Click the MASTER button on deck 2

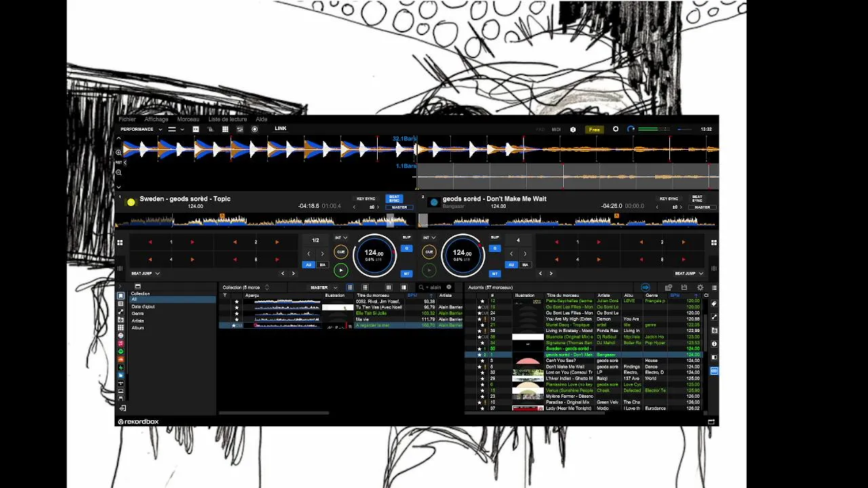click(x=703, y=207)
